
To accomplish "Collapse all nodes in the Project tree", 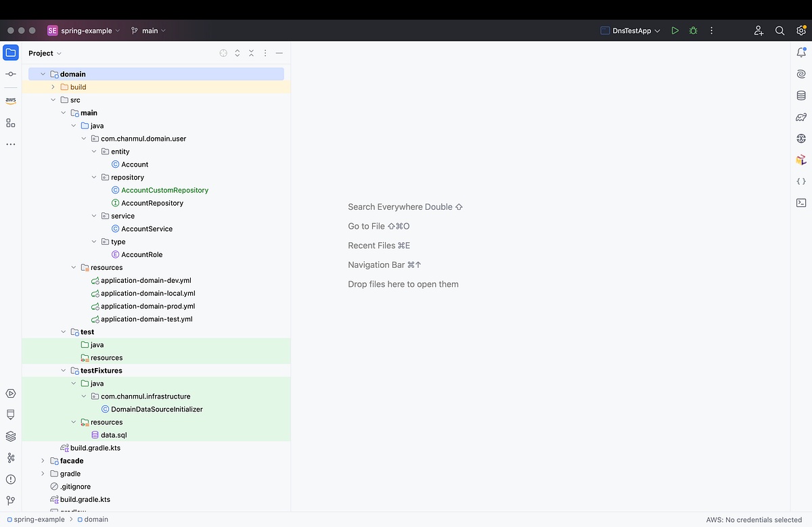I will [x=251, y=53].
